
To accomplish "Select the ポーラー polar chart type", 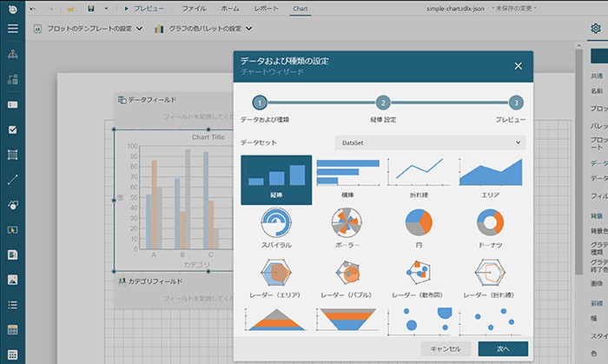I will [347, 228].
